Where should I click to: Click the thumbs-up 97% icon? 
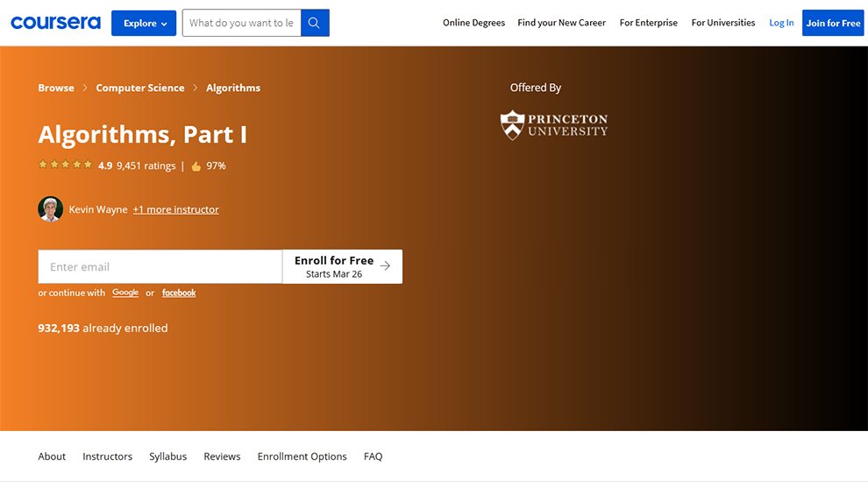pos(196,166)
